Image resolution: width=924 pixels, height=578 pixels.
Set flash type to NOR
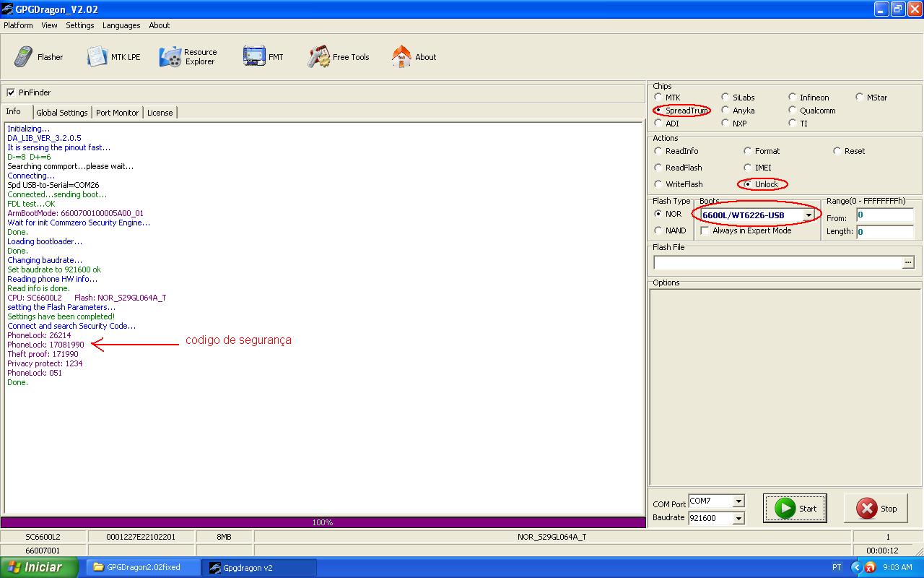point(658,214)
